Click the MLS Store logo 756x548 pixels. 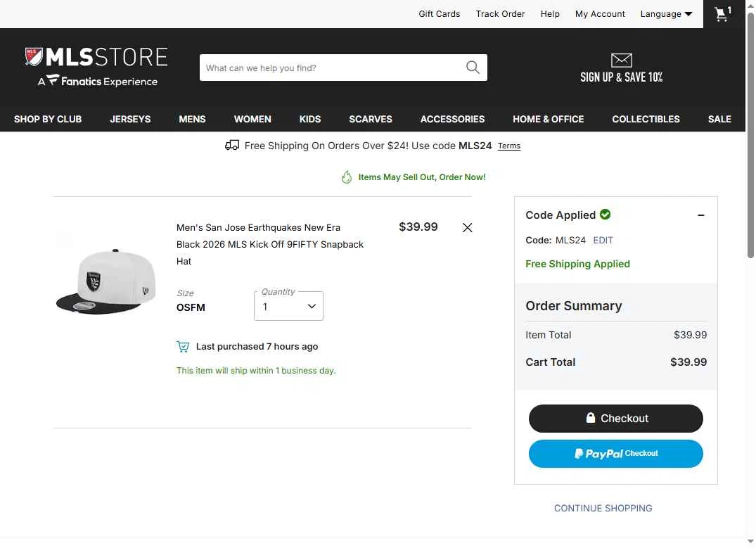[x=96, y=67]
